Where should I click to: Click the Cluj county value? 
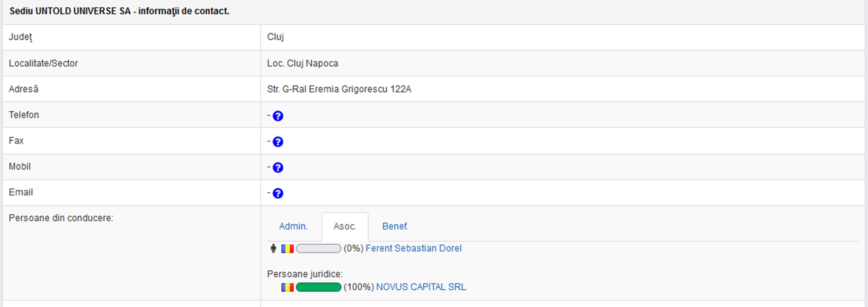point(275,37)
